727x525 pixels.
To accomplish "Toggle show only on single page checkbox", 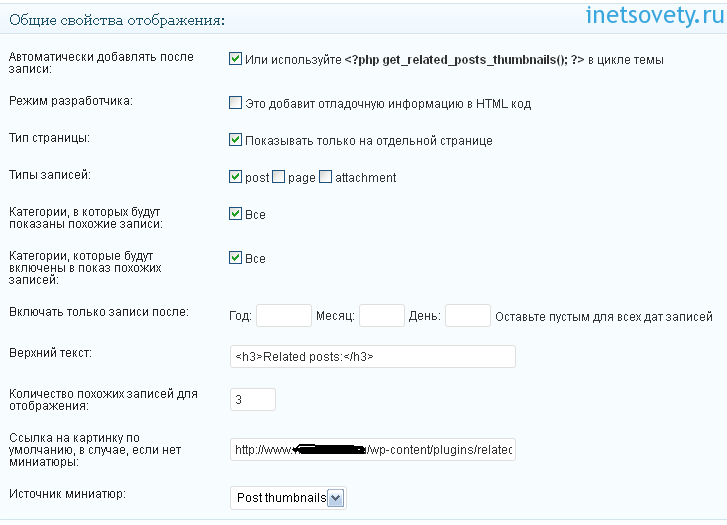I will click(x=236, y=140).
